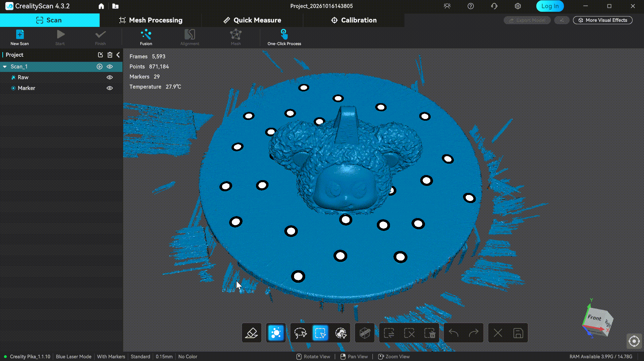Open the settings gear icon

pos(518,6)
